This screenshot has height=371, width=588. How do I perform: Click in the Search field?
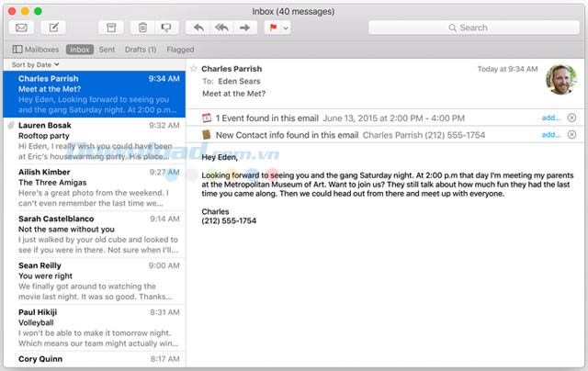tap(474, 28)
